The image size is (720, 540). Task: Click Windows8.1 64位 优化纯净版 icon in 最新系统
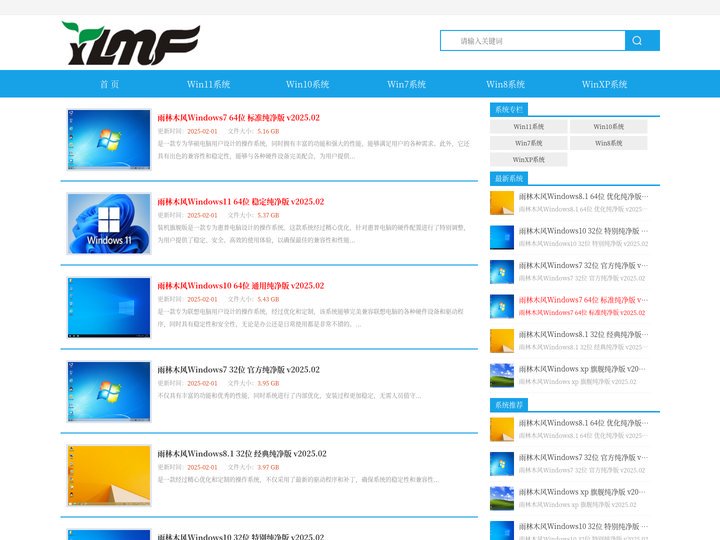pyautogui.click(x=502, y=203)
